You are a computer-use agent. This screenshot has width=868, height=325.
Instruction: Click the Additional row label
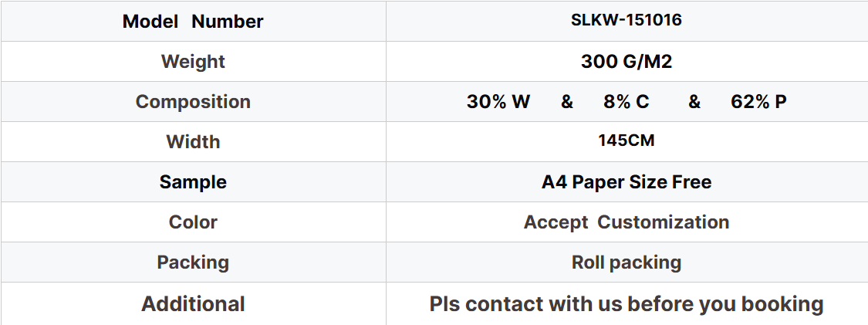(193, 303)
